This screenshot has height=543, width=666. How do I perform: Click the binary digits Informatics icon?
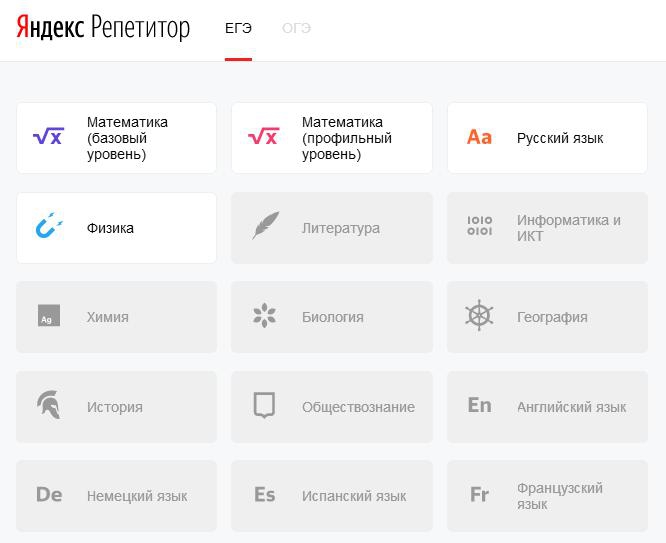(x=480, y=226)
